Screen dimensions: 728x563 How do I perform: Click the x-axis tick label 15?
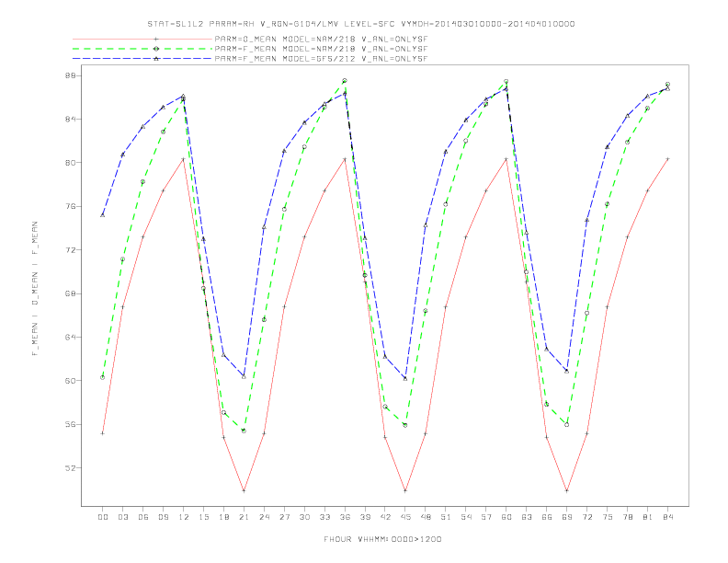tap(203, 517)
